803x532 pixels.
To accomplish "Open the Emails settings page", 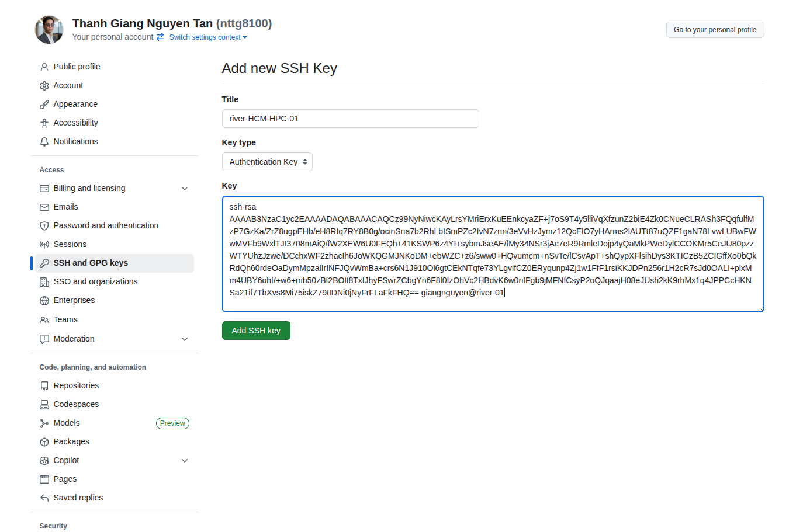I will (x=65, y=207).
